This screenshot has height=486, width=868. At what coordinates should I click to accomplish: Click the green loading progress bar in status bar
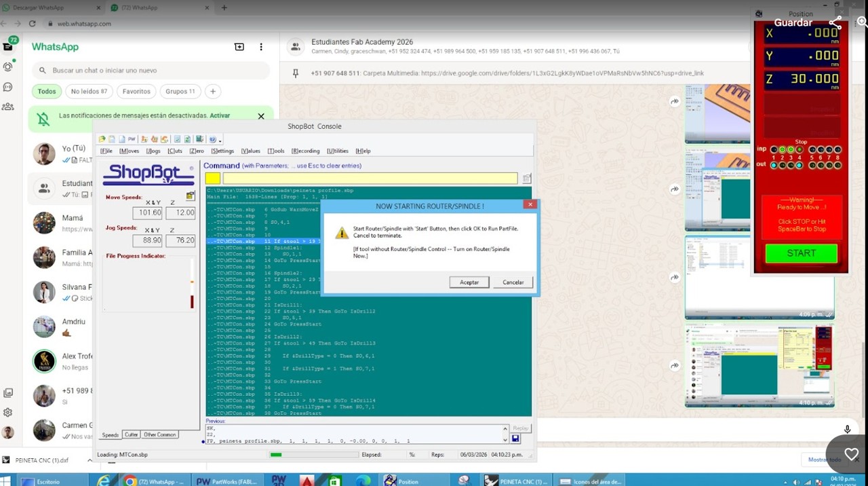tap(276, 455)
